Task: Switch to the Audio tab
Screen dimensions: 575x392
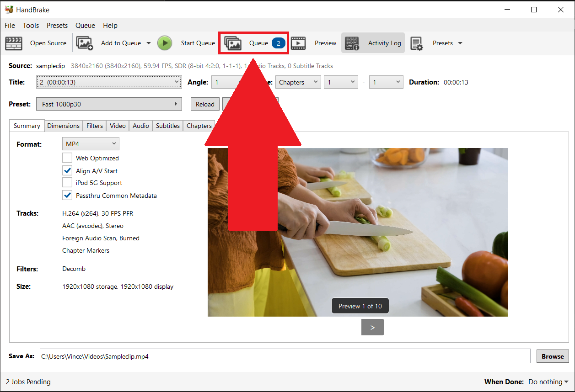Action: pyautogui.click(x=140, y=126)
